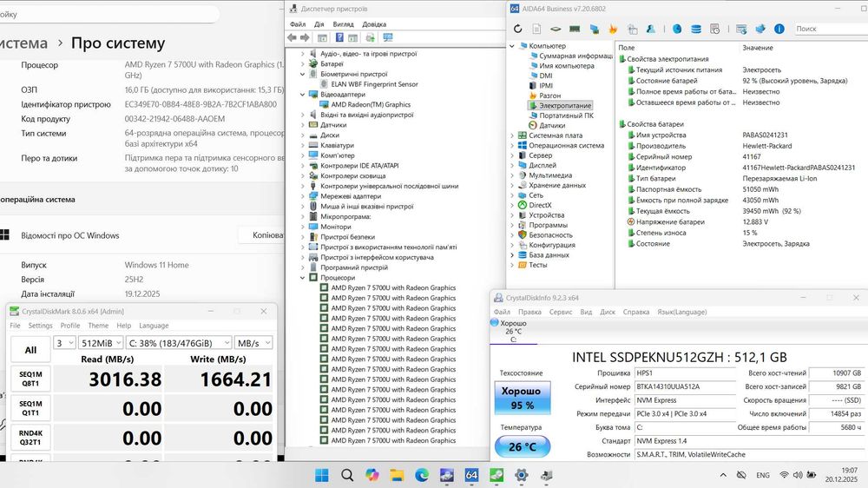Open Settings gear on the taskbar

(x=522, y=475)
